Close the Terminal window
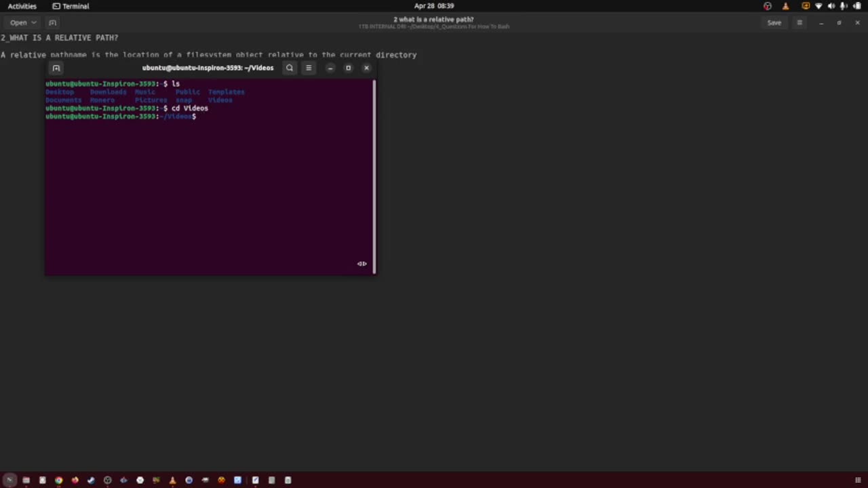 (x=367, y=68)
